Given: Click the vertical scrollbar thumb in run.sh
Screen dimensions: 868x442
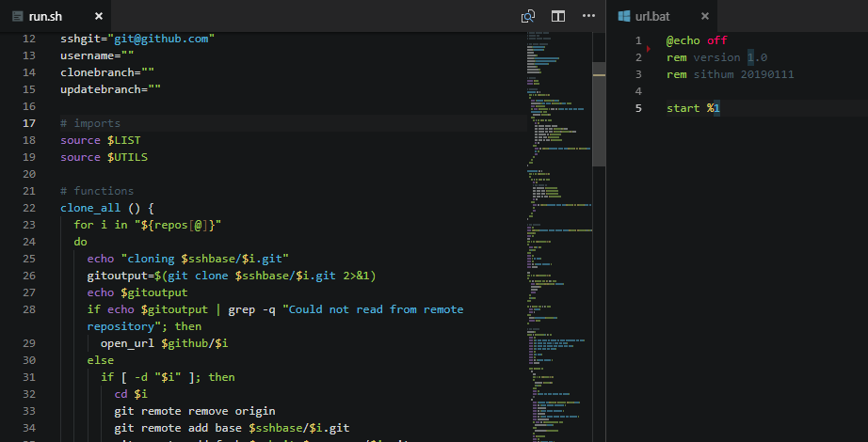Looking at the screenshot, I should [599, 114].
